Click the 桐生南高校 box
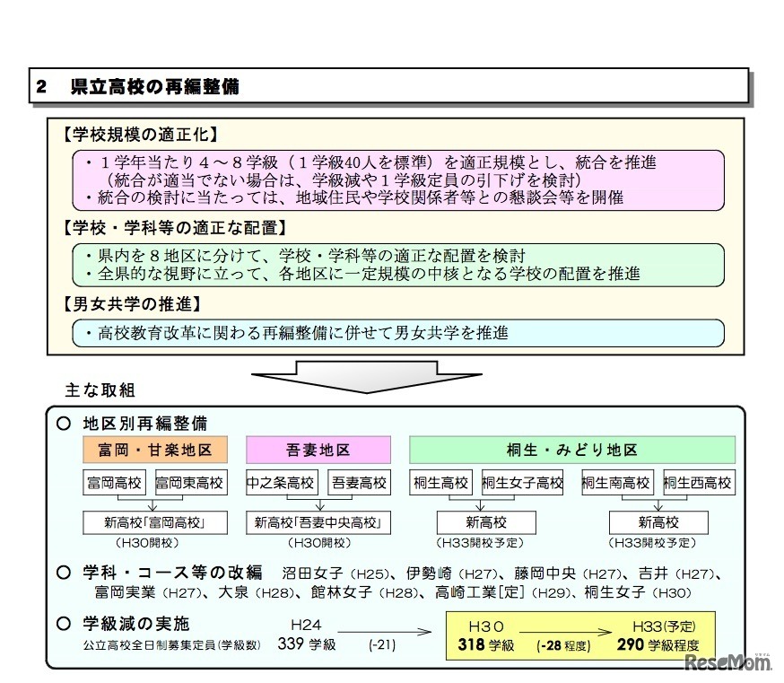784x683 pixels. tap(616, 482)
